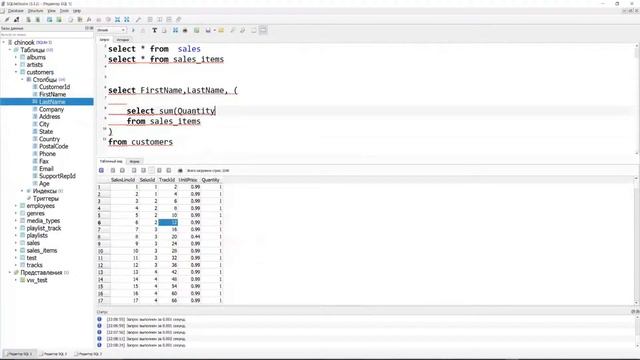The width and height of the screenshot is (640, 360).
Task: Click 'from customers' line in editor
Action: tap(140, 142)
